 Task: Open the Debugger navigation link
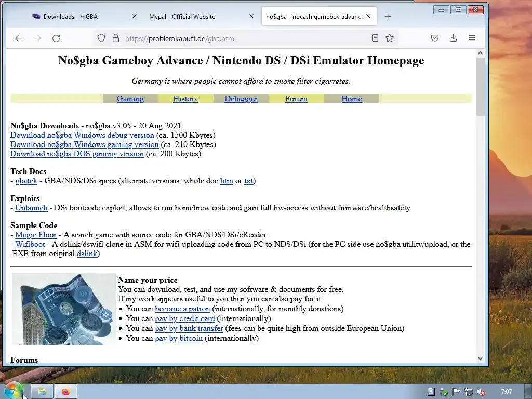coord(241,98)
